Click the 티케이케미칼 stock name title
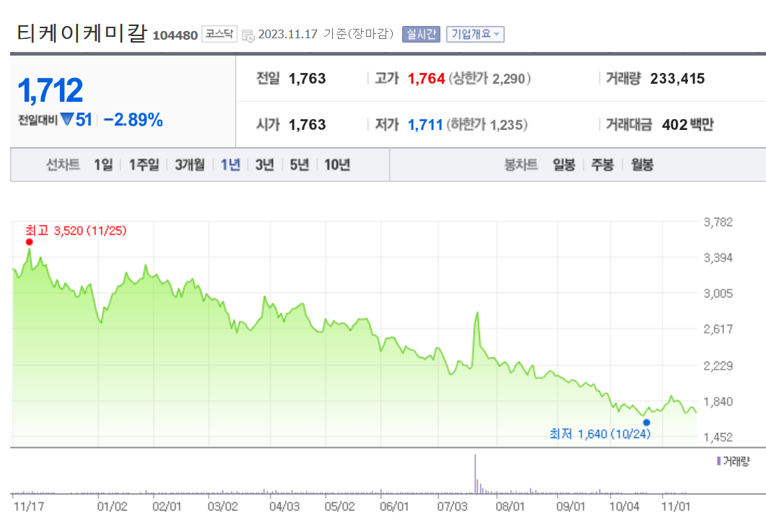The height and width of the screenshot is (532, 766). click(x=82, y=32)
